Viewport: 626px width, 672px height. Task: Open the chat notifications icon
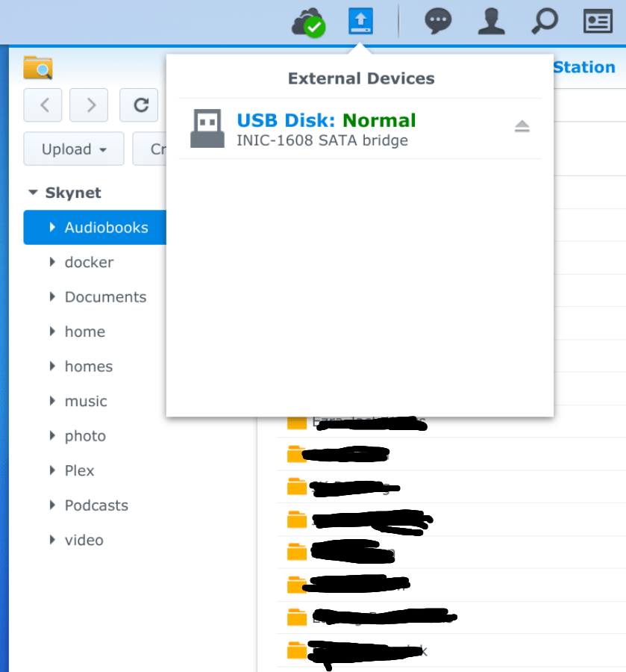(x=438, y=22)
